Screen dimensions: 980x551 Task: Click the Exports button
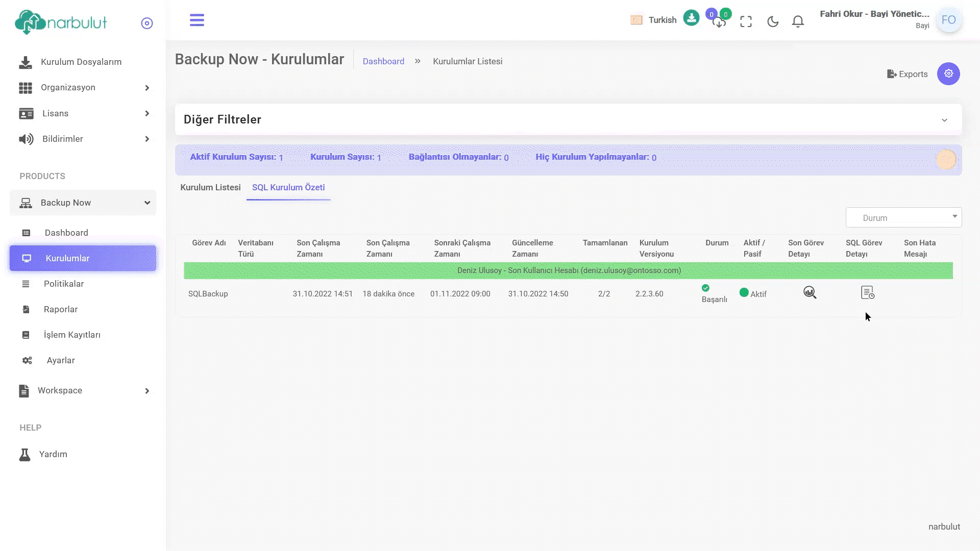[907, 74]
